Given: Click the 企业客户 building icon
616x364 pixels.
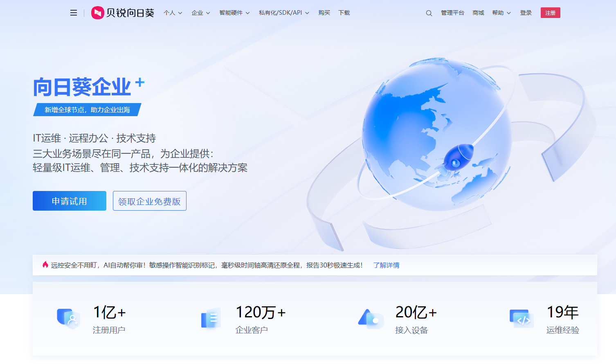Looking at the screenshot, I should pyautogui.click(x=211, y=319).
